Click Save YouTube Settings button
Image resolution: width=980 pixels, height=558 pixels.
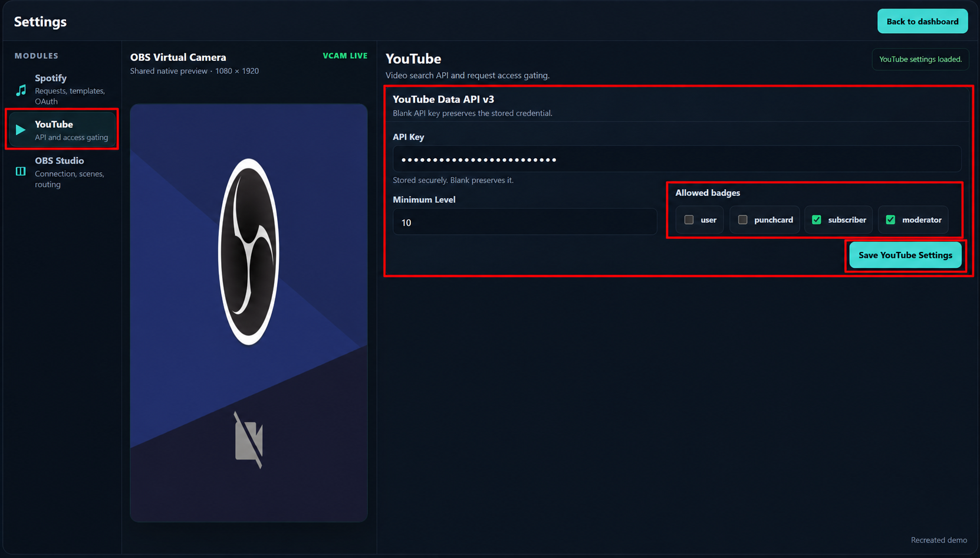pos(905,255)
